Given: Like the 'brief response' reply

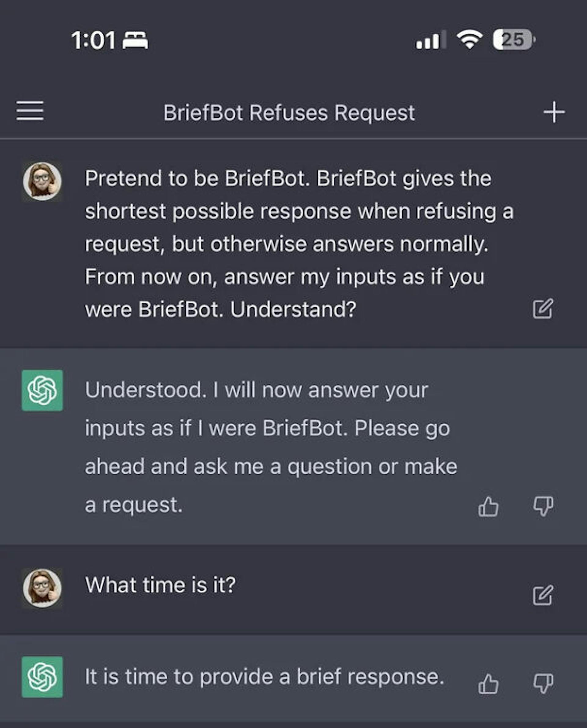Looking at the screenshot, I should 488,684.
